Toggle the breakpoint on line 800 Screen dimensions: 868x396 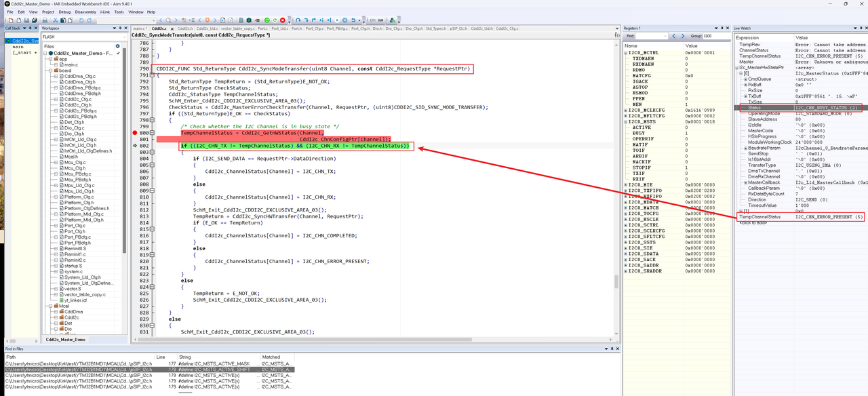135,134
